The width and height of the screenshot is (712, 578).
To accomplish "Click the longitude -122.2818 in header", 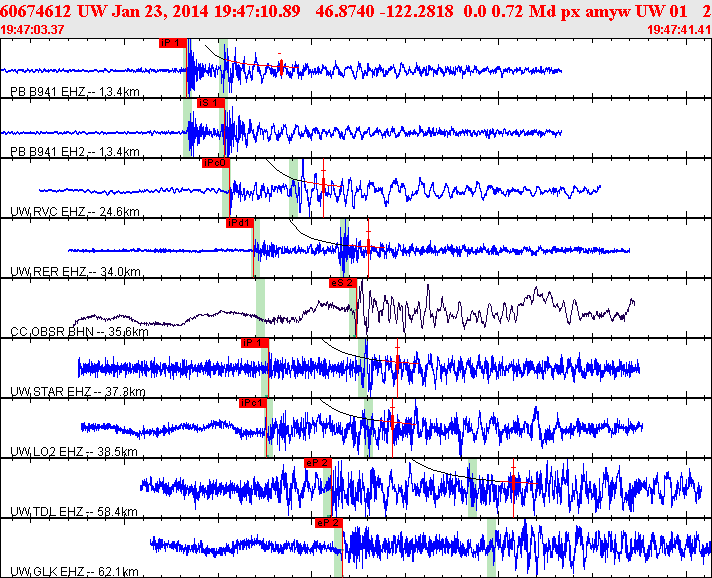I will click(416, 11).
